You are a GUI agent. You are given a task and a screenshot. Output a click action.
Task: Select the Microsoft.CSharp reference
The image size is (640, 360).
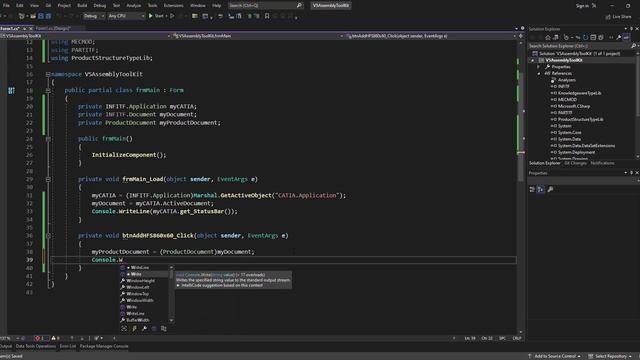[574, 106]
